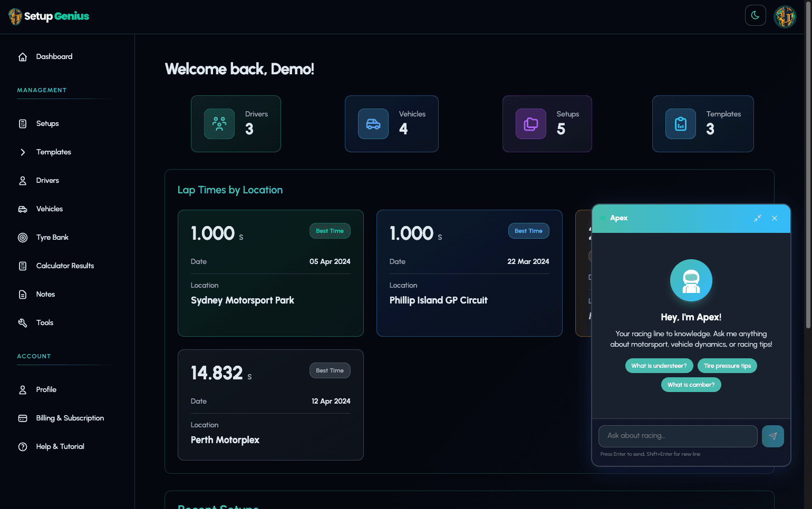Click the Tyre Bank target icon
This screenshot has height=509, width=812.
(x=23, y=238)
